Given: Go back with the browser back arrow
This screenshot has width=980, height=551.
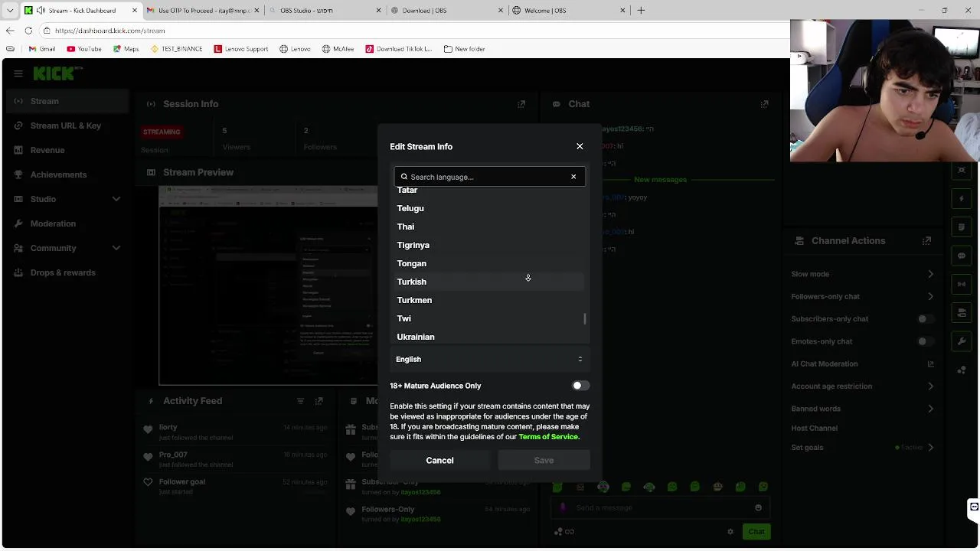Looking at the screenshot, I should (10, 31).
